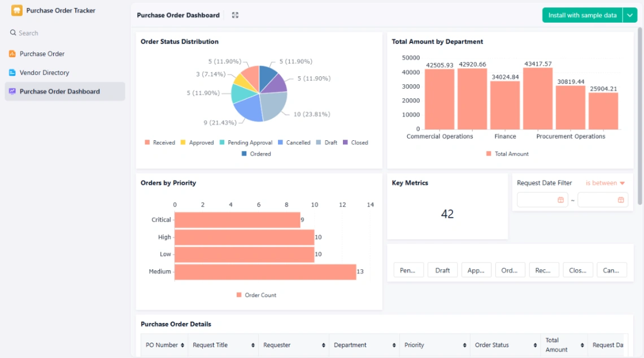This screenshot has height=358, width=644.
Task: Filter by Clos... status button
Action: click(578, 270)
